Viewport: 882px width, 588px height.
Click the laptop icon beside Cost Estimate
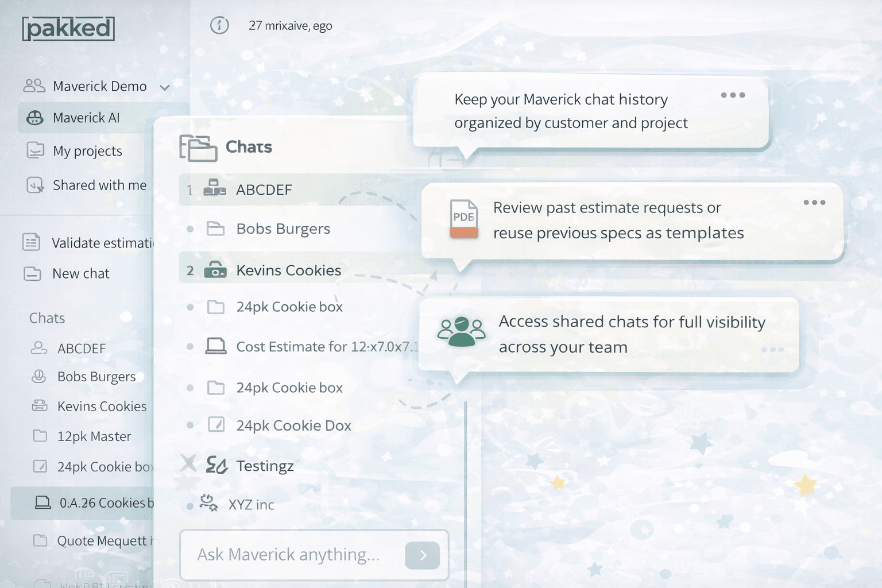(x=216, y=346)
